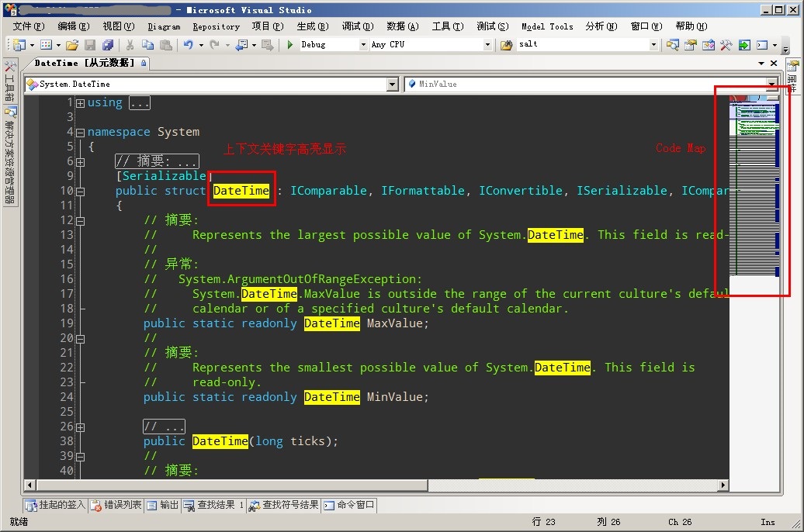Click the Navigate Backward icon
The image size is (804, 532).
(241, 45)
